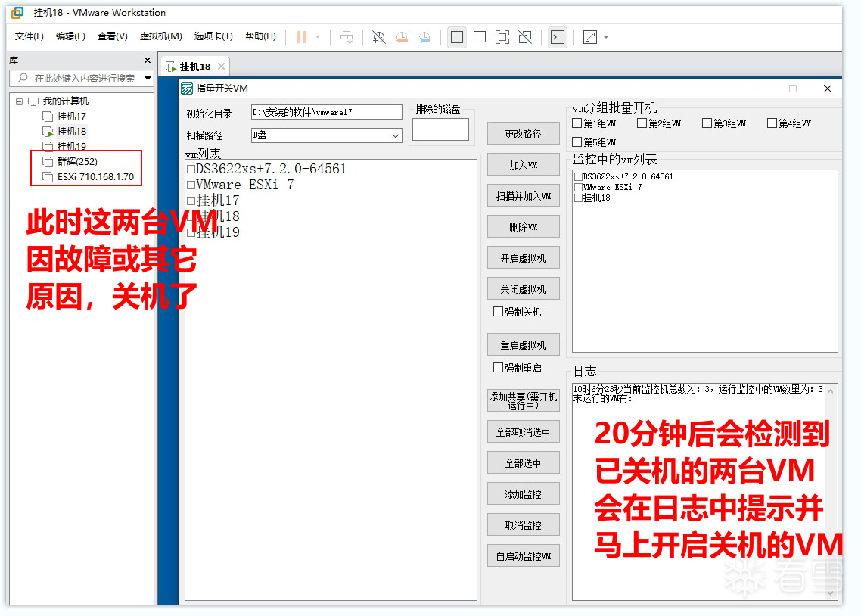The height and width of the screenshot is (616, 861).
Task: Click the 日志 scrollbar down arrow
Action: point(830,593)
